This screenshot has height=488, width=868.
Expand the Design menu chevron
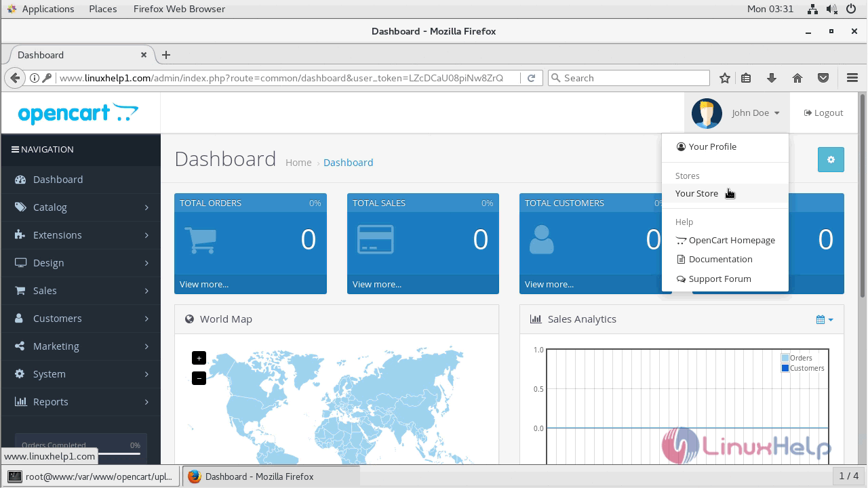point(146,263)
